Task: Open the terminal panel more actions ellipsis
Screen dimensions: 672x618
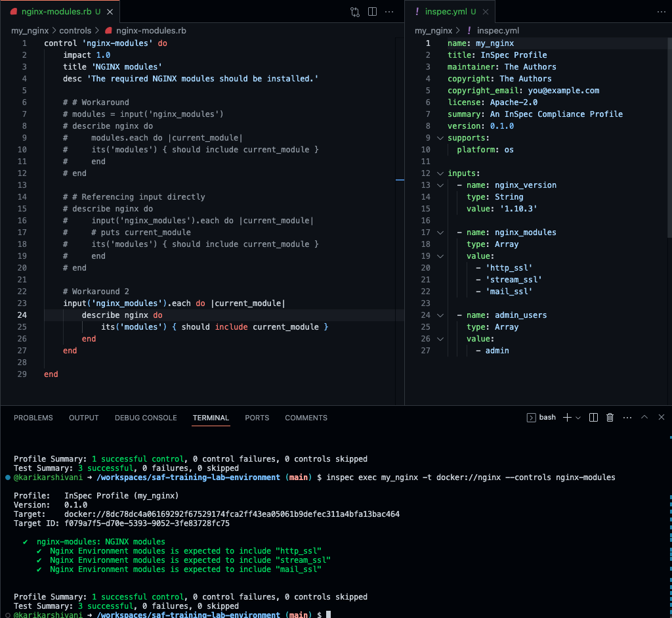Action: tap(627, 417)
